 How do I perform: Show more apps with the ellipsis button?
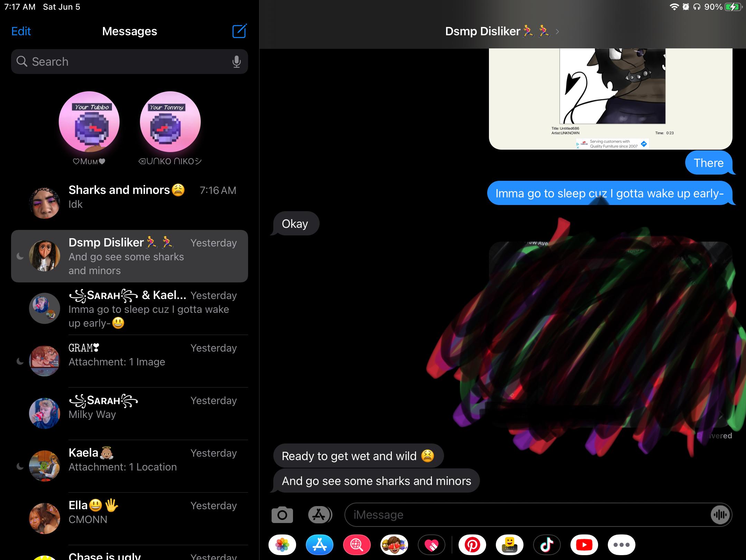(x=621, y=545)
